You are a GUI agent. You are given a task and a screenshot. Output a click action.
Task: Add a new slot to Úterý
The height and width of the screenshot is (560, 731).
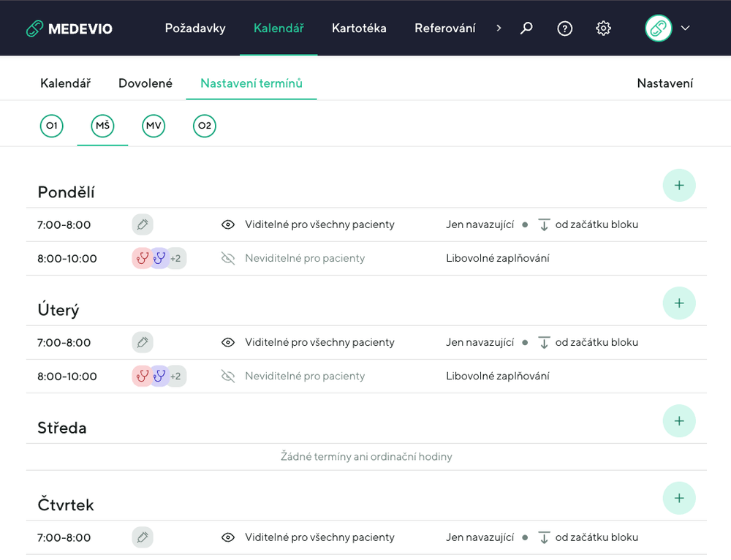[678, 303]
